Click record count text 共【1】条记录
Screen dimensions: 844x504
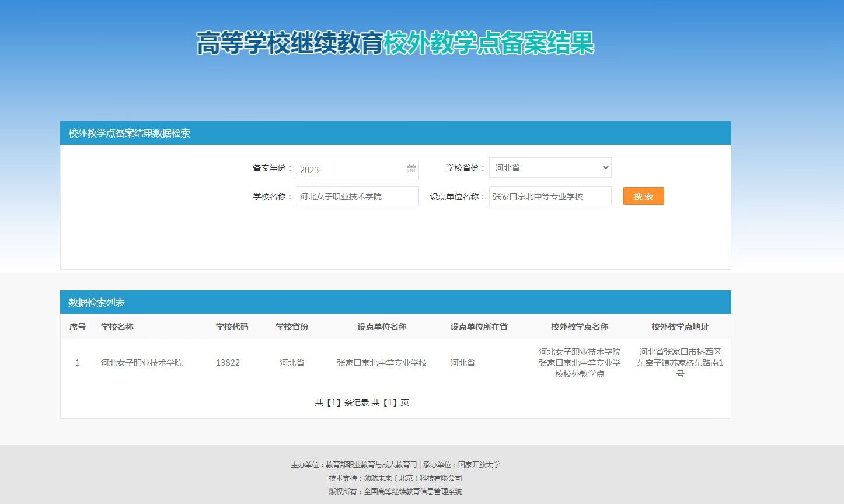click(342, 402)
